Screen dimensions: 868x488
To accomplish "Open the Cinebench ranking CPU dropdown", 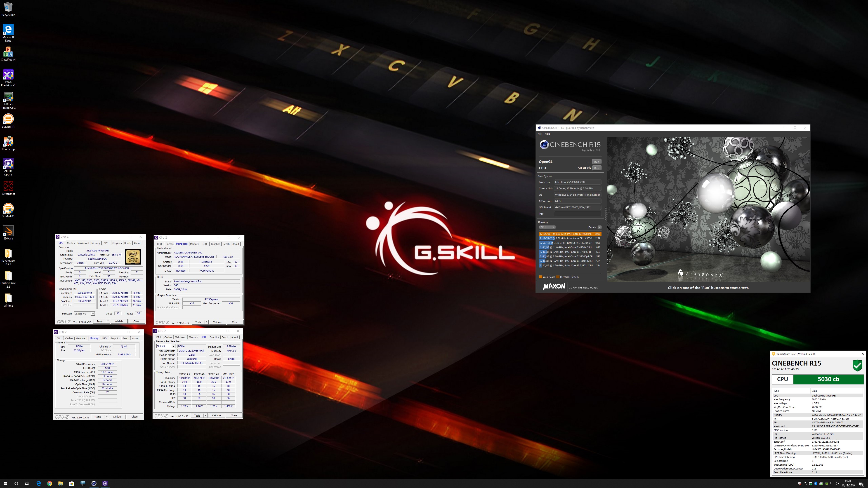I will [547, 227].
